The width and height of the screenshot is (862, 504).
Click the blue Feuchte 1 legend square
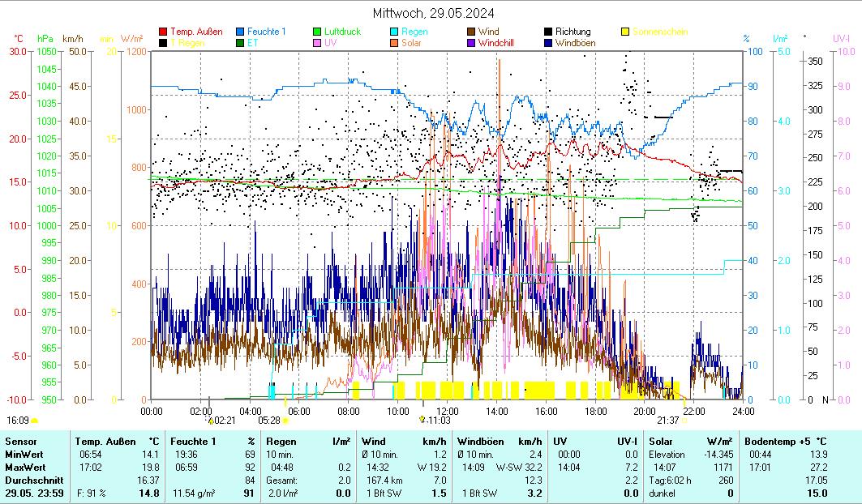coord(241,32)
